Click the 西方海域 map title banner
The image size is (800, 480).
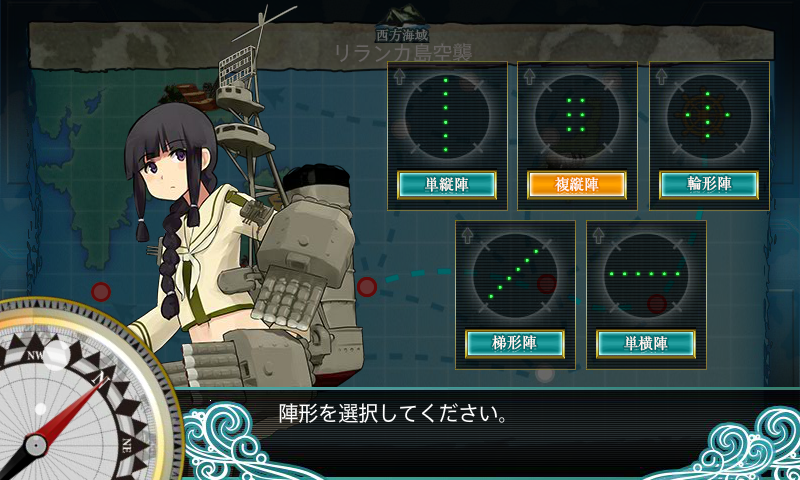403,35
